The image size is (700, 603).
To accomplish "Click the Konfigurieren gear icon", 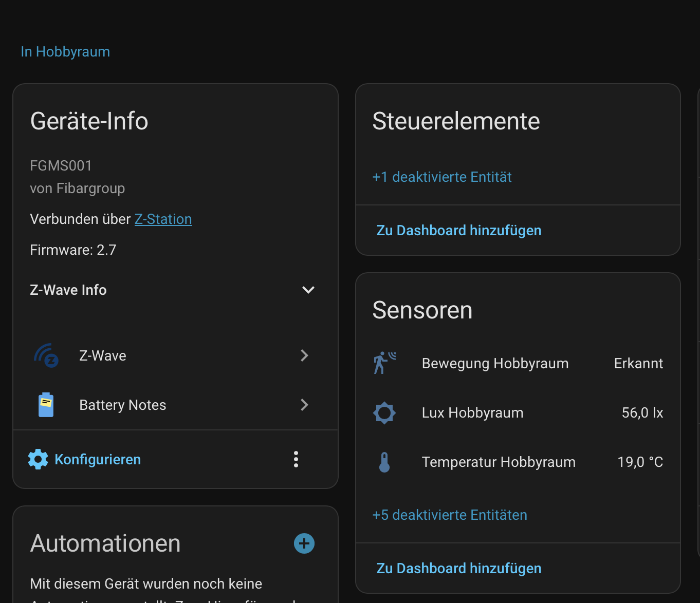I will coord(38,459).
